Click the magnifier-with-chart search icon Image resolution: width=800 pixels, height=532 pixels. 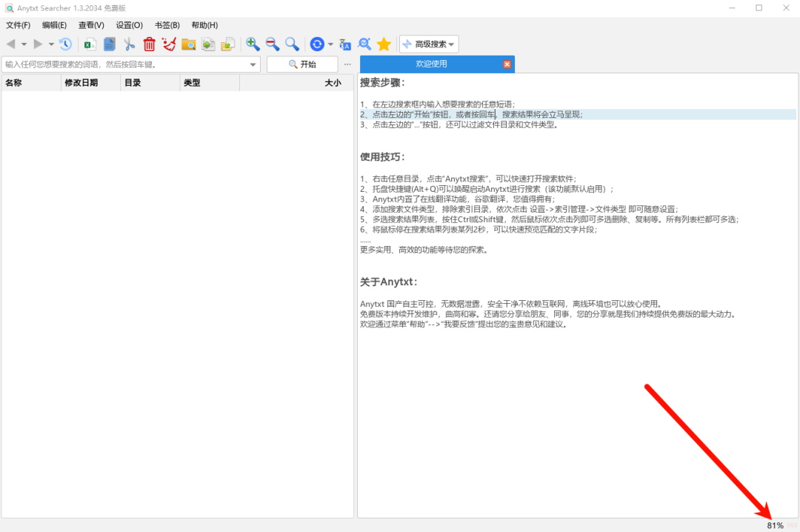(364, 44)
